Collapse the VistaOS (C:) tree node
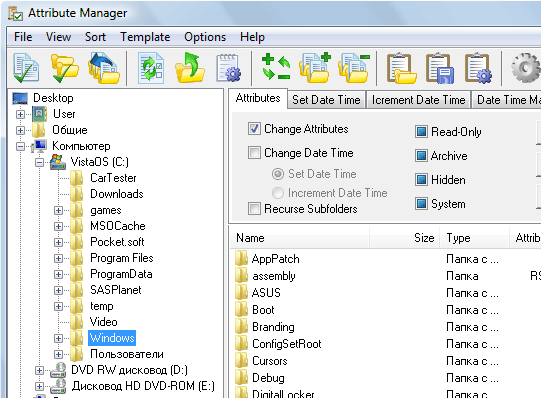 tap(40, 162)
